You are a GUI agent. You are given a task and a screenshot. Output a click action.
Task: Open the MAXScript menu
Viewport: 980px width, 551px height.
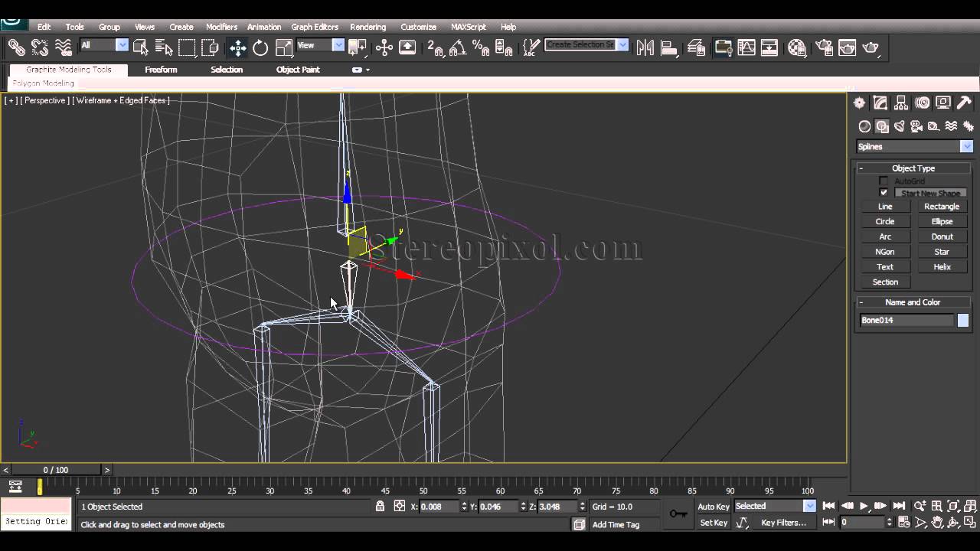point(467,27)
